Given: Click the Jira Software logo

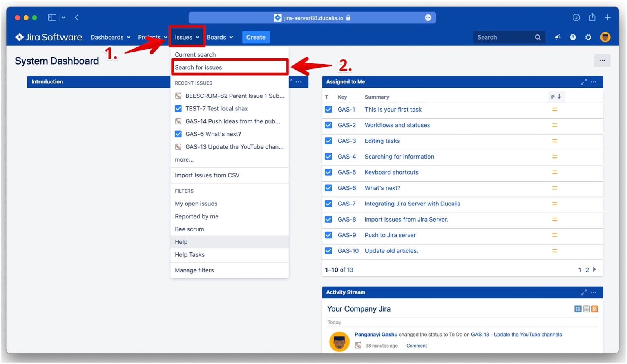Looking at the screenshot, I should 49,37.
